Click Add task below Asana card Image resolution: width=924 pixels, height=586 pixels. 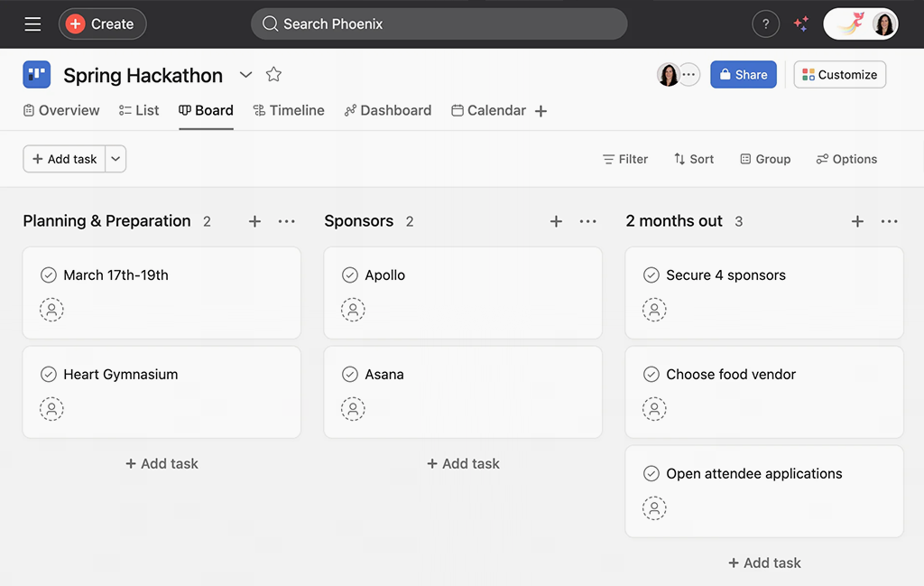click(x=463, y=464)
